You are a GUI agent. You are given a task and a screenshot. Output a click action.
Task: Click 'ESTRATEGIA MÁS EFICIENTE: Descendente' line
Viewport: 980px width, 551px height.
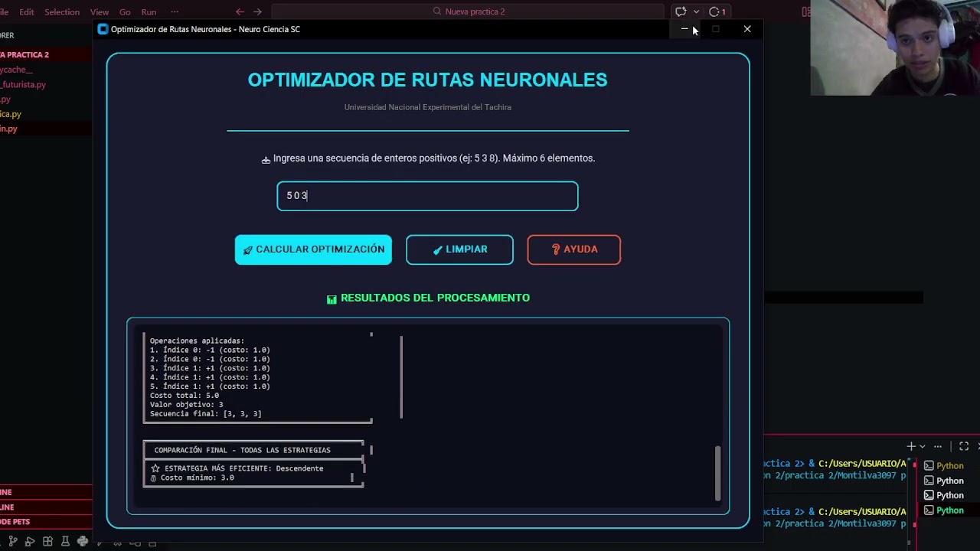coord(237,468)
